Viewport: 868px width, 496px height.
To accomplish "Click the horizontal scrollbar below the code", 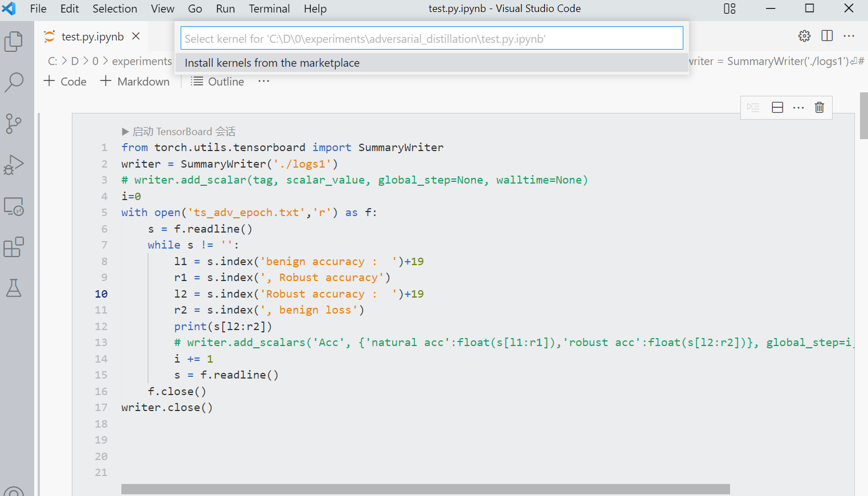I will pyautogui.click(x=425, y=488).
